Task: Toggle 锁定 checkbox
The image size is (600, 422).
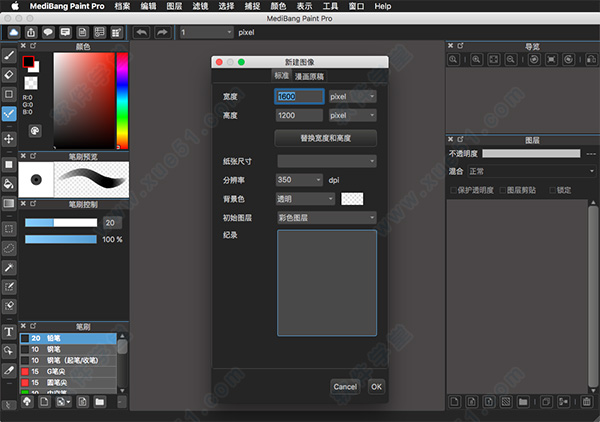Action: click(x=552, y=190)
